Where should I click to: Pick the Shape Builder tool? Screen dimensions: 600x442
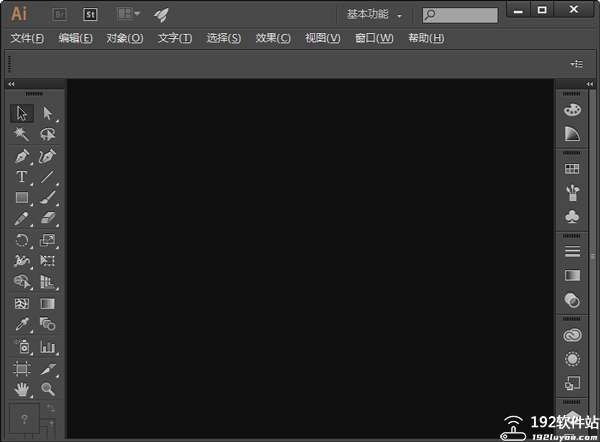coord(22,282)
